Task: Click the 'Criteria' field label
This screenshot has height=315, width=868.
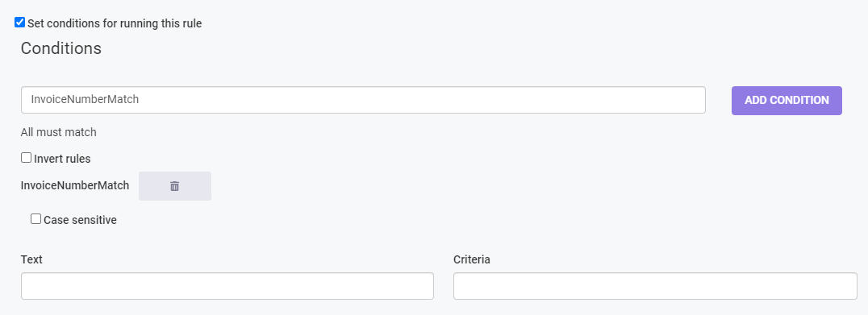Action: tap(472, 259)
